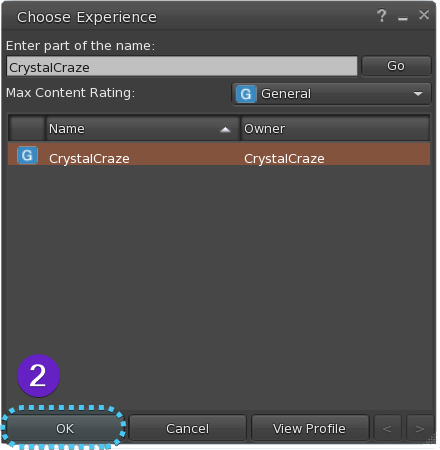Minimize the Choose Experience window
This screenshot has height=450, width=440.
tap(403, 19)
